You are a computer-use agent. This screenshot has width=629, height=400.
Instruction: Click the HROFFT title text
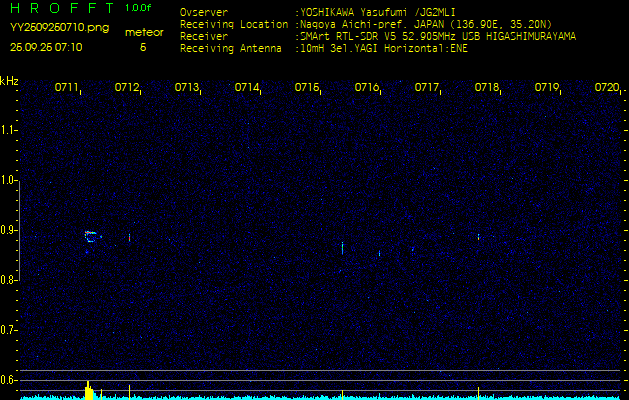pos(60,8)
